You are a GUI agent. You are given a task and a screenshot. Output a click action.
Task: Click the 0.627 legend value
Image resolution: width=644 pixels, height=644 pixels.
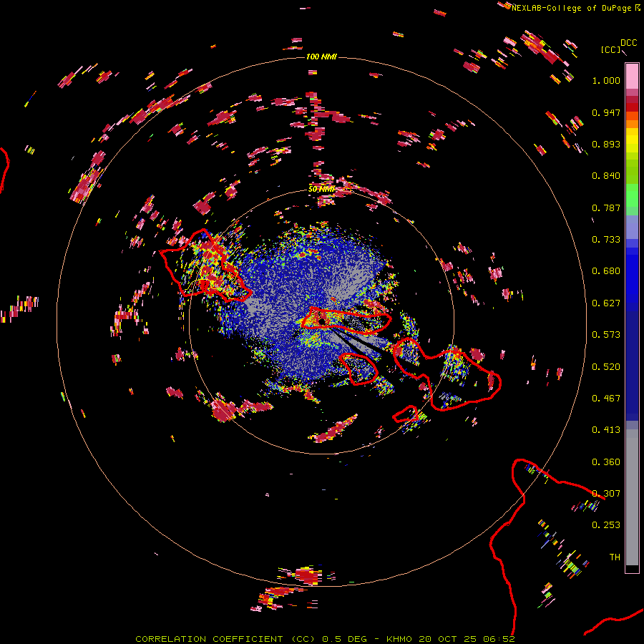[x=606, y=303]
